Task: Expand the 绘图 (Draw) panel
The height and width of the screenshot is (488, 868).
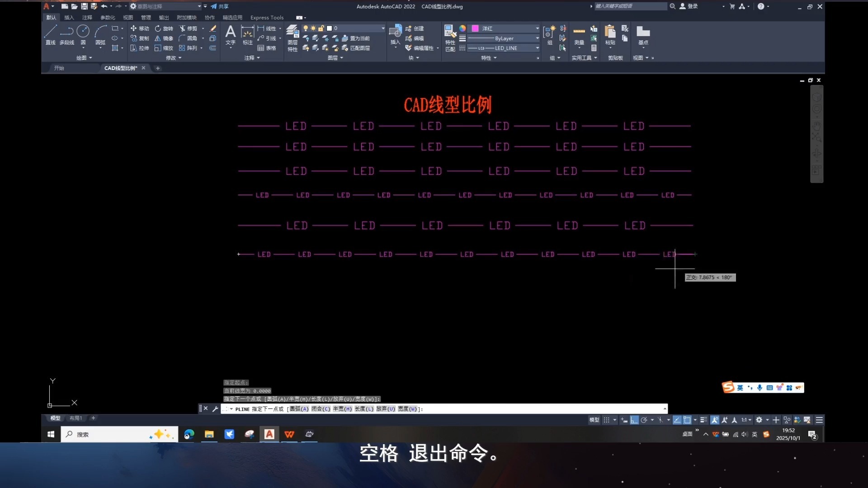Action: click(x=84, y=58)
